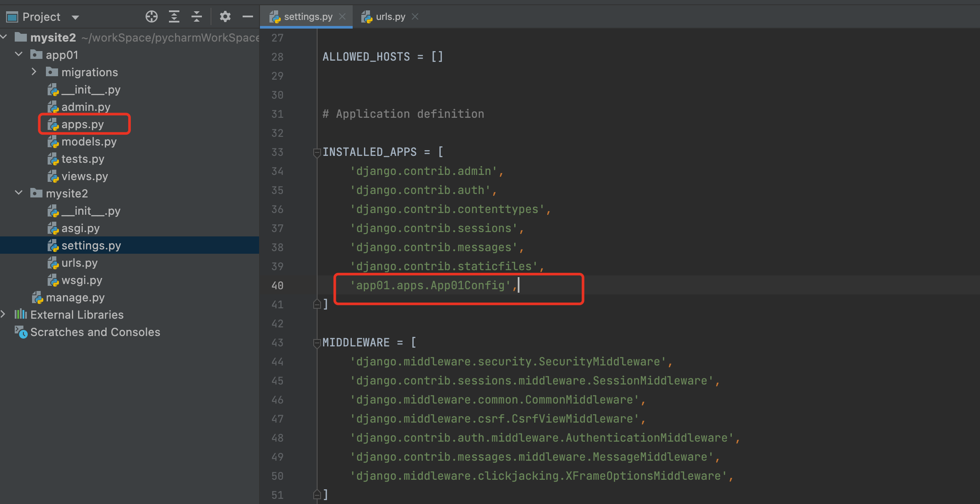The image size is (980, 504).
Task: Open __init__.py under mysite2 package
Action: (91, 211)
